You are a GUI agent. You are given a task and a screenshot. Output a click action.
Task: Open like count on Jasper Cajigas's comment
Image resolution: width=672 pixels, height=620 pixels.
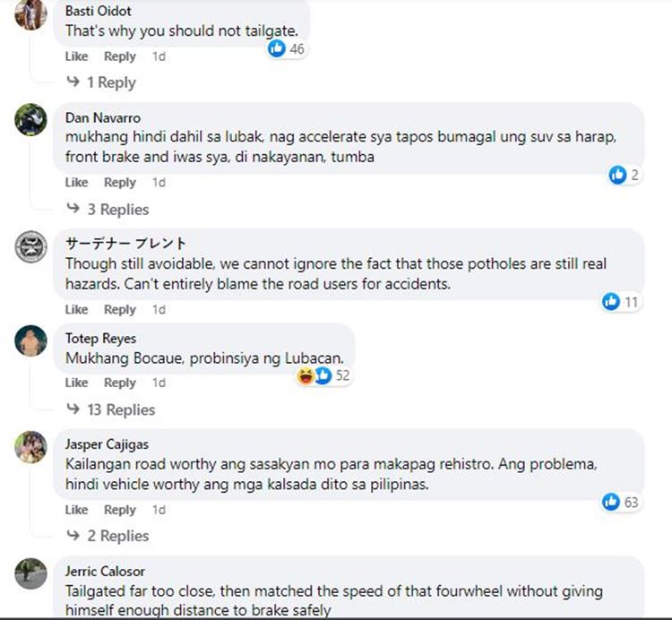pyautogui.click(x=621, y=502)
